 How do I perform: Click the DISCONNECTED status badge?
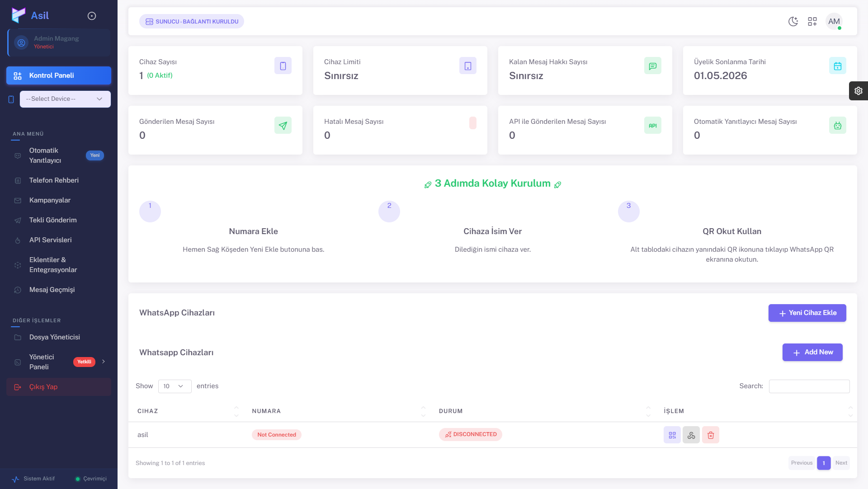tap(471, 434)
